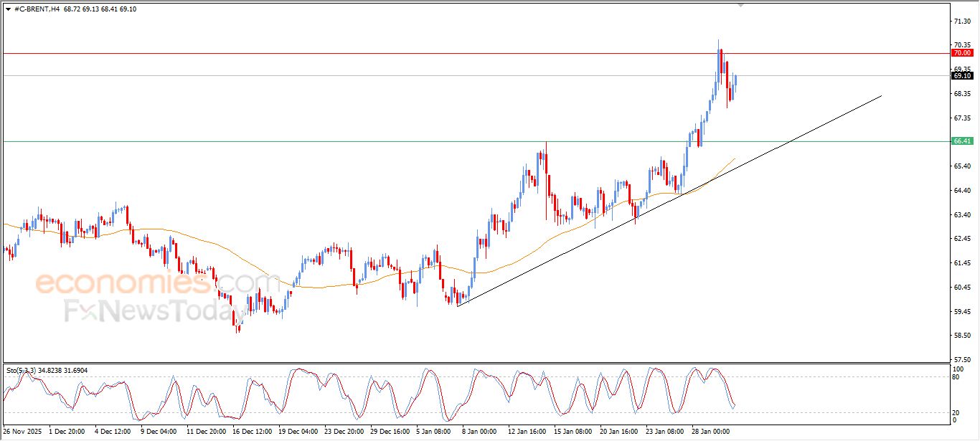The height and width of the screenshot is (441, 980).
Task: Click the small triangle before #C-BRENT,H4
Action: point(8,9)
